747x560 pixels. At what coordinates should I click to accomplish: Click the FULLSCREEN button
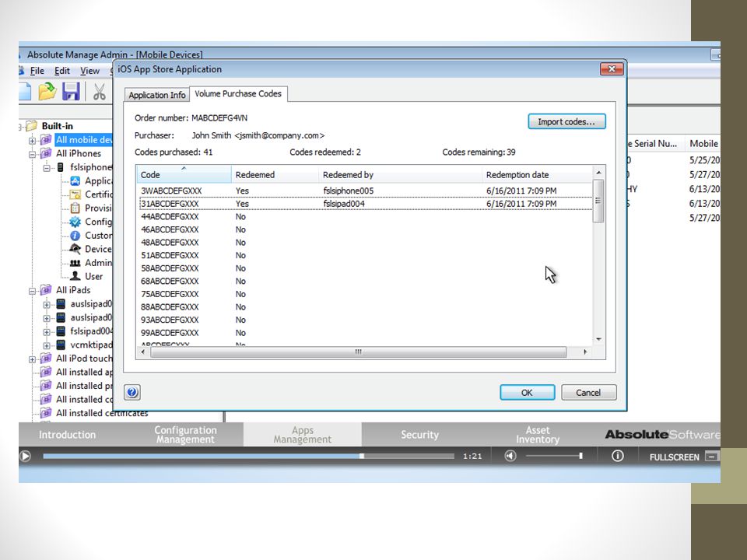674,457
